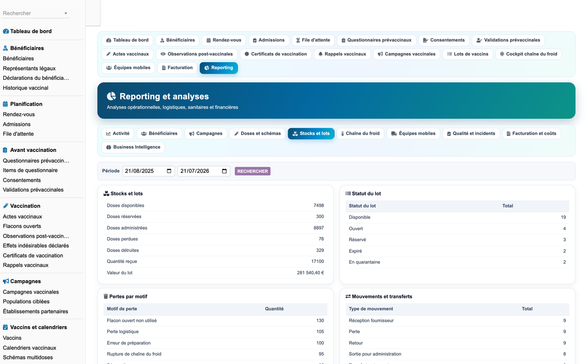The height and width of the screenshot is (364, 588).
Task: Click the hourglass icon on File d'attente
Action: pos(298,40)
